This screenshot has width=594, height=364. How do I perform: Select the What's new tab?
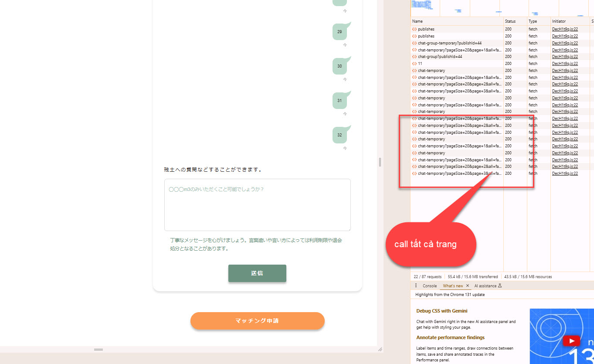tap(453, 286)
